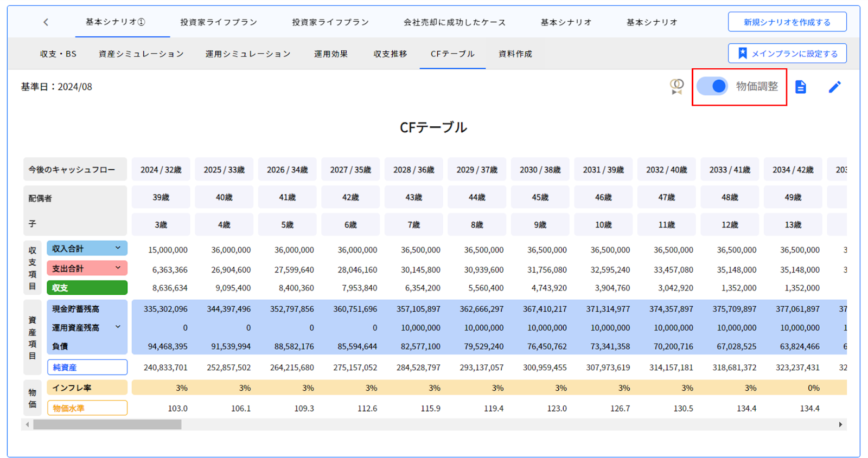Click the pencil edit icon

[x=835, y=87]
